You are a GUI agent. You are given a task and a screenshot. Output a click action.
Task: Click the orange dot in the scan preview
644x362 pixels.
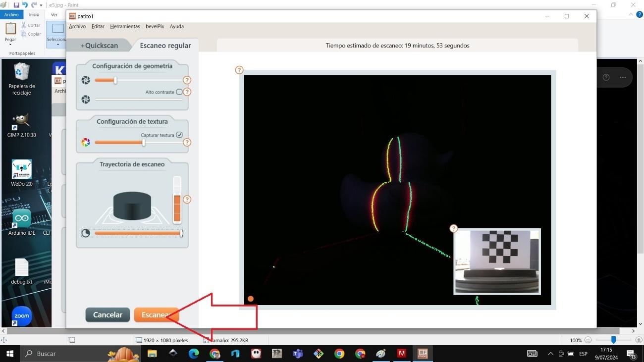pyautogui.click(x=251, y=299)
